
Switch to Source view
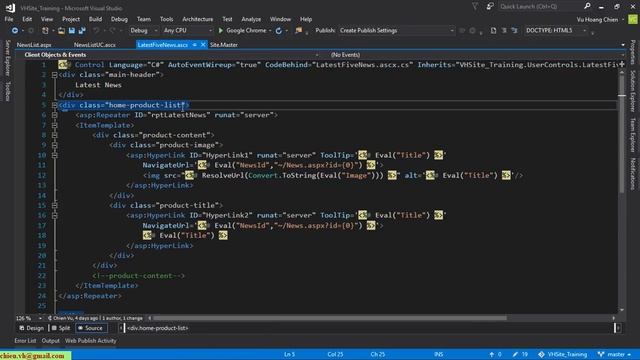coord(91,328)
